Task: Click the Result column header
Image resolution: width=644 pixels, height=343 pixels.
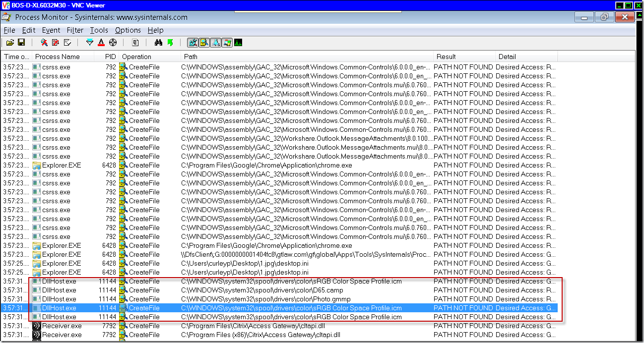Action: point(446,57)
